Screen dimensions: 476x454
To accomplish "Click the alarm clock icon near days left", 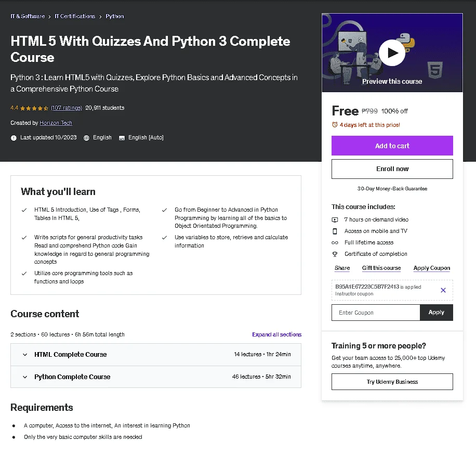I will [335, 125].
